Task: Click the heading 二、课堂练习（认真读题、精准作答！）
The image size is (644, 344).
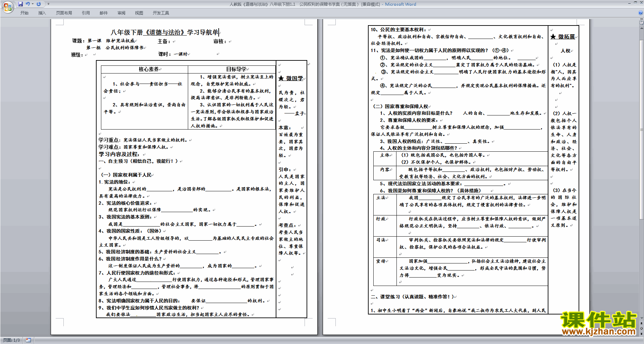Action: tap(413, 297)
